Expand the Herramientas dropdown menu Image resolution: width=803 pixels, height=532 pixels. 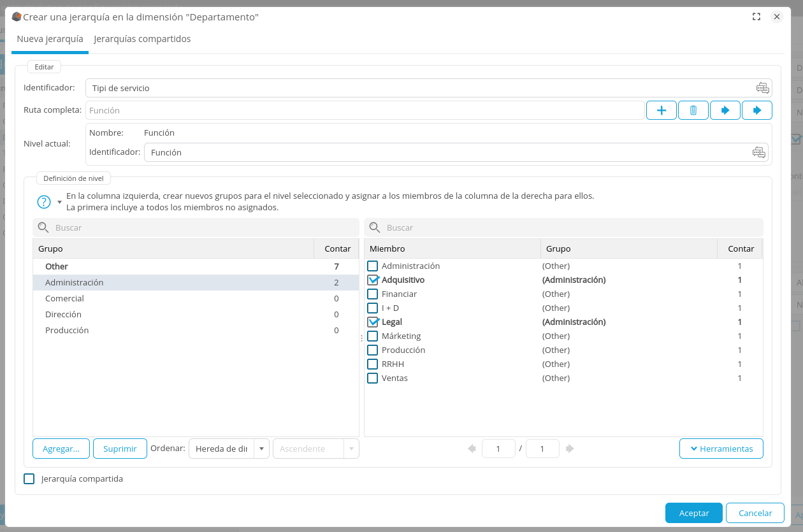[x=721, y=449]
